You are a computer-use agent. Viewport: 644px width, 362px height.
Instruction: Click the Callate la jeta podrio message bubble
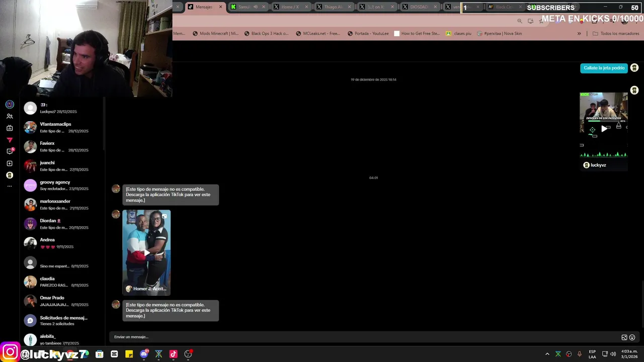(x=604, y=68)
